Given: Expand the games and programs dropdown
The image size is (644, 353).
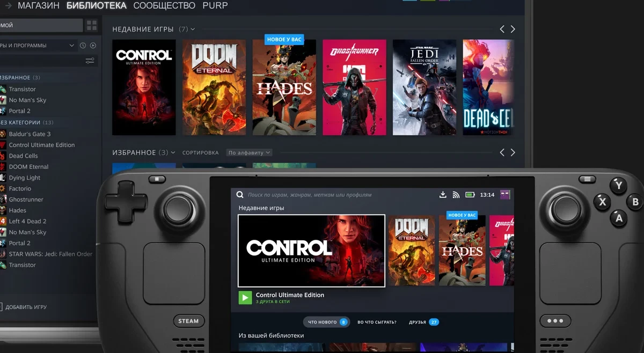Looking at the screenshot, I should [71, 46].
